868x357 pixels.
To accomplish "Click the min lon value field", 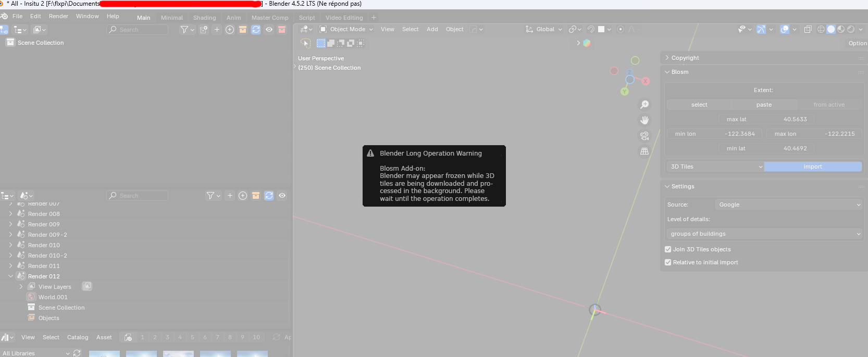I will [x=715, y=134].
